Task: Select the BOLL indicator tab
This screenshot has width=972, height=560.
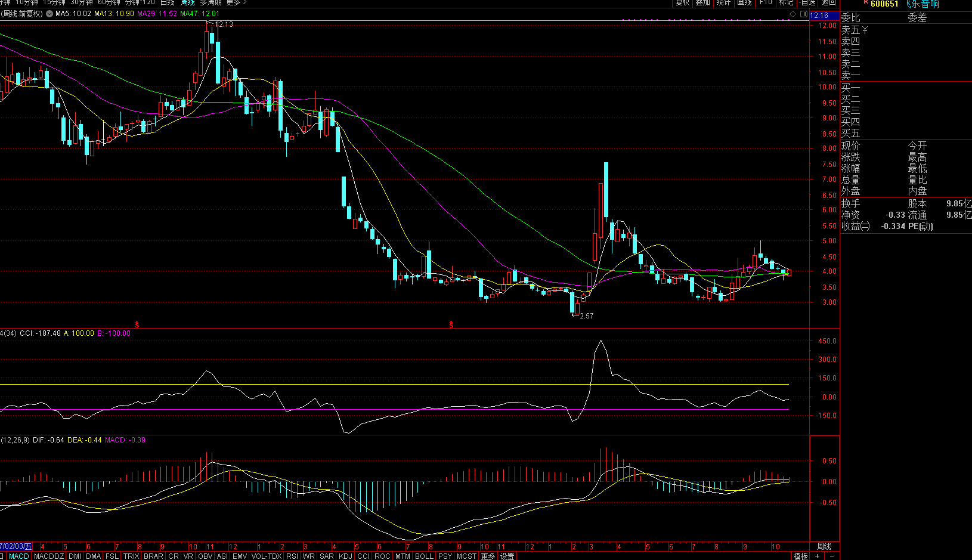Action: click(x=424, y=556)
